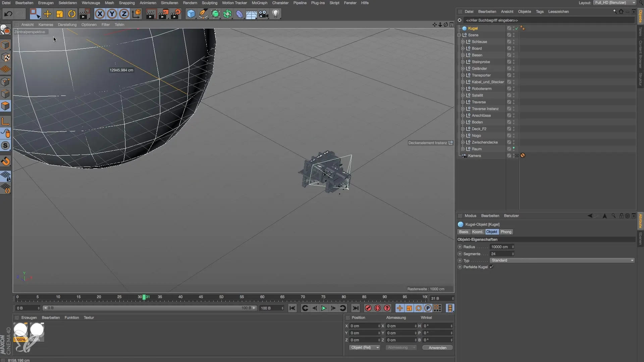The width and height of the screenshot is (644, 362).
Task: Add a Cube primitive object
Action: [191, 14]
